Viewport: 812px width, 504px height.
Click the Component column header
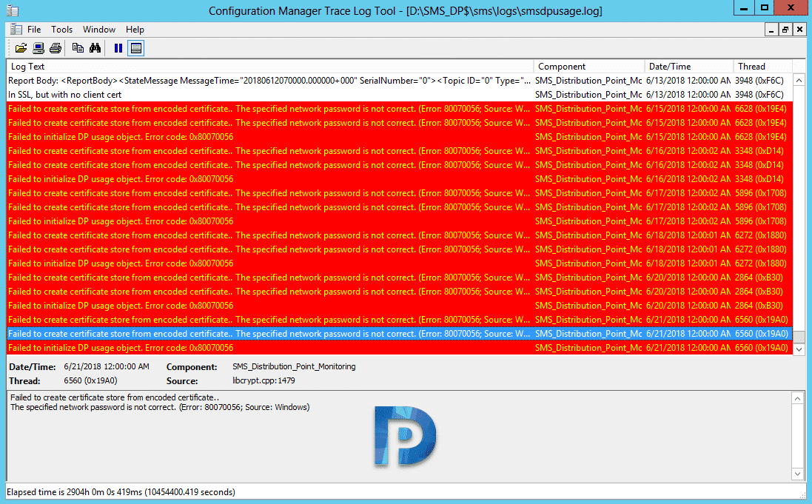click(588, 67)
